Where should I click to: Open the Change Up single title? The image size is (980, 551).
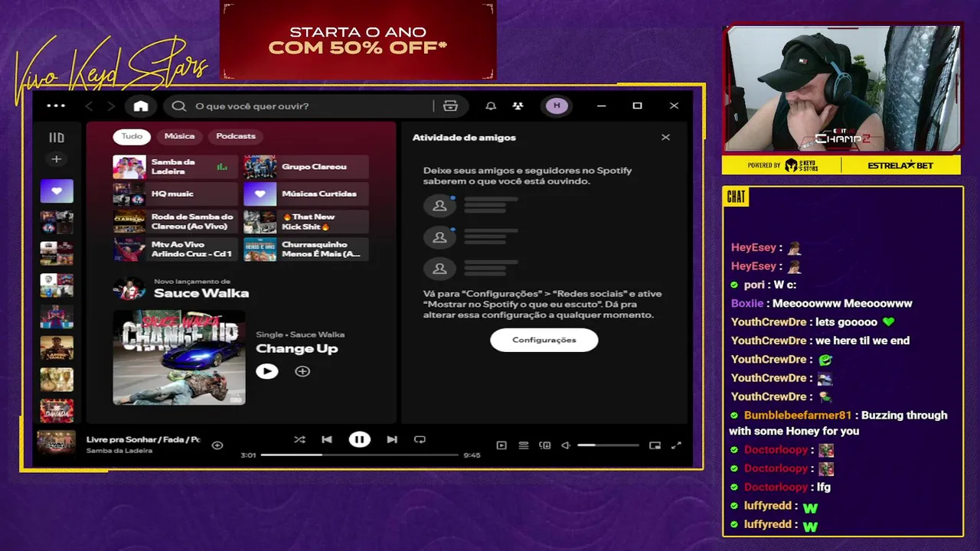(x=297, y=348)
